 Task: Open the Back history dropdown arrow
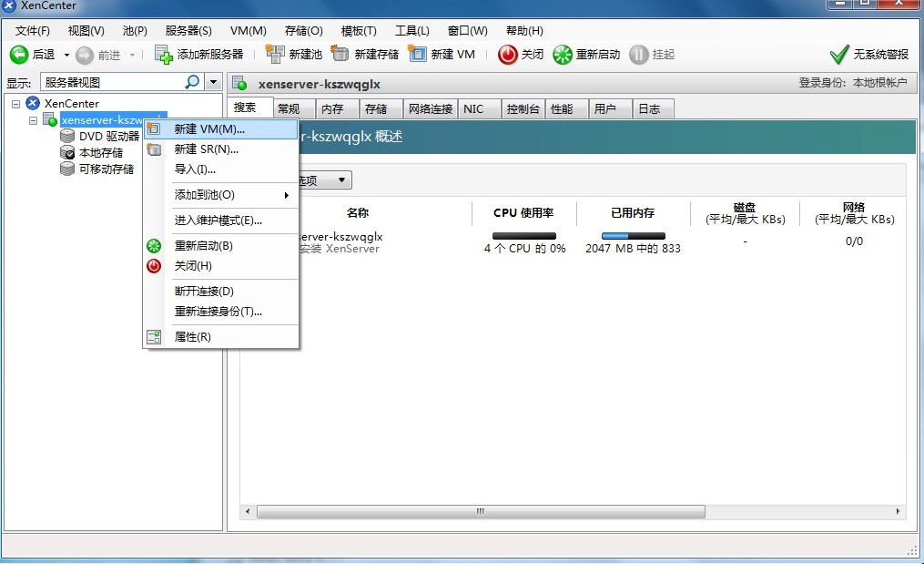(66, 55)
